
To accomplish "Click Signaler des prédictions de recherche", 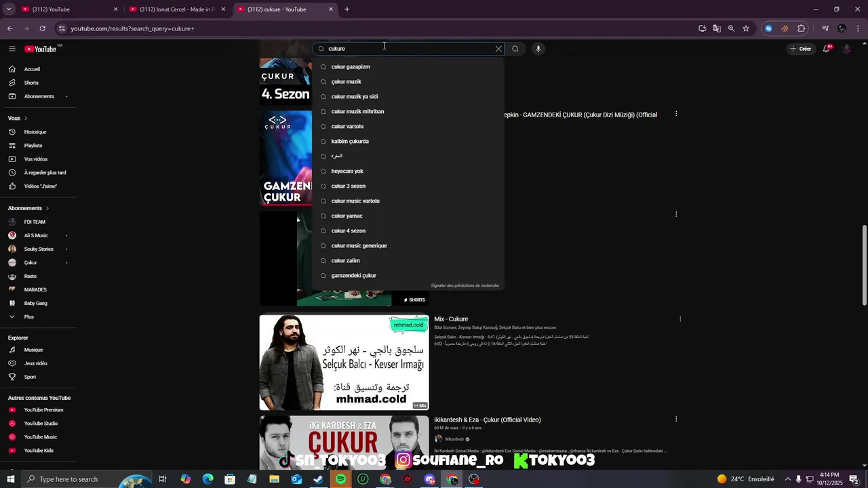I will coord(465,285).
